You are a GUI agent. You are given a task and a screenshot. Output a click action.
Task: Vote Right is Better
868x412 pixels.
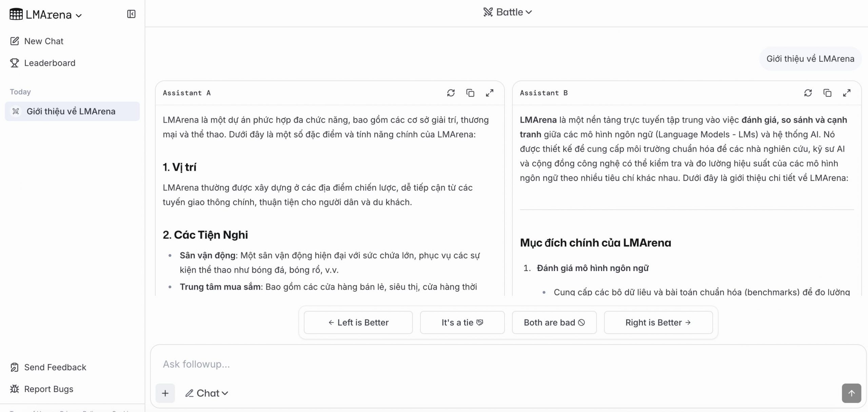pos(658,322)
